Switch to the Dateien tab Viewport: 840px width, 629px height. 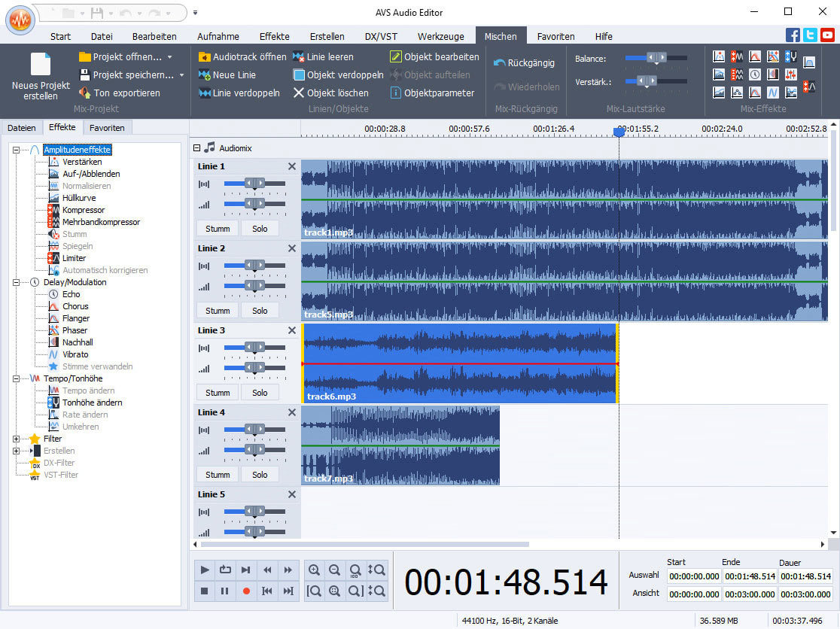pyautogui.click(x=21, y=127)
